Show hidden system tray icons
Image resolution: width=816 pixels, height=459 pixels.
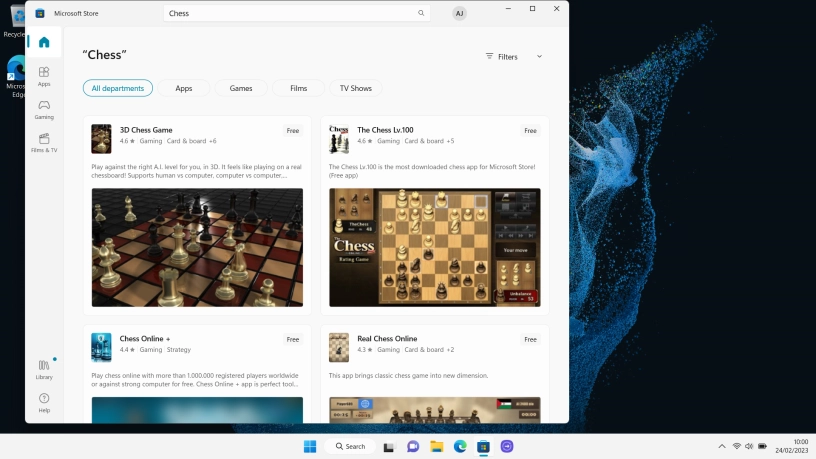[x=722, y=446]
